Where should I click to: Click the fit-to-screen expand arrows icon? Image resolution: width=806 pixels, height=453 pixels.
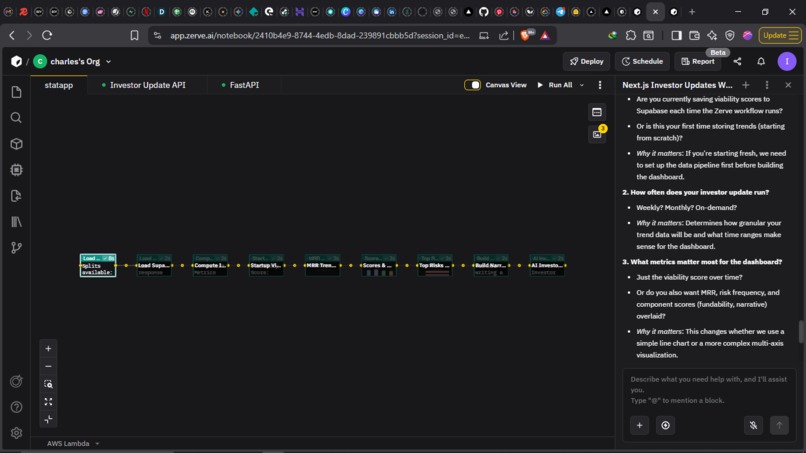[48, 402]
